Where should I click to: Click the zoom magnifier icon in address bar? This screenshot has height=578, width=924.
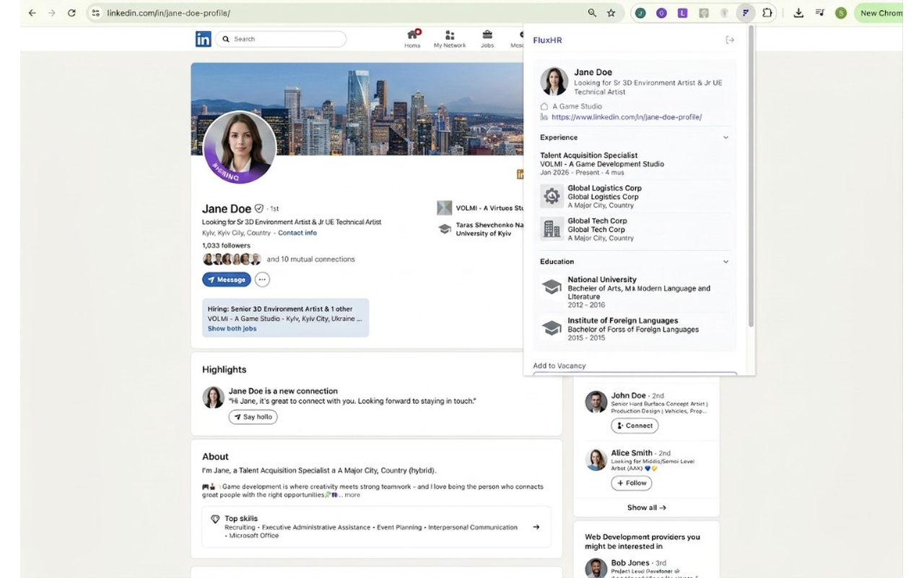click(x=592, y=13)
